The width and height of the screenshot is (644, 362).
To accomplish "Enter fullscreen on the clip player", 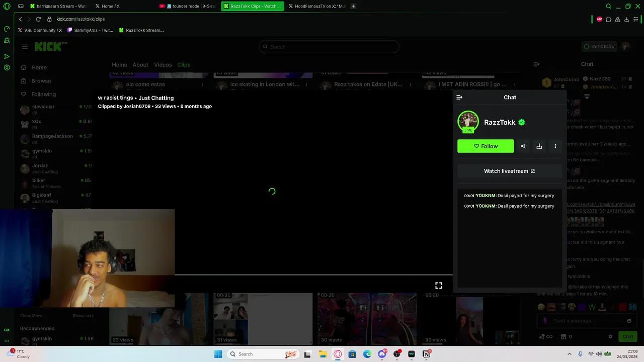I will 439,286.
